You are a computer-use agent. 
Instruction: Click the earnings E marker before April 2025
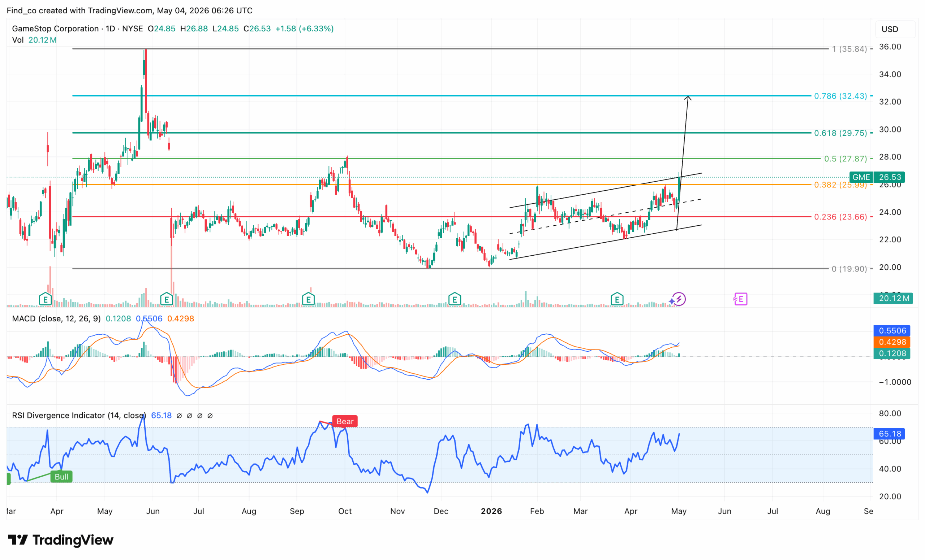point(46,299)
